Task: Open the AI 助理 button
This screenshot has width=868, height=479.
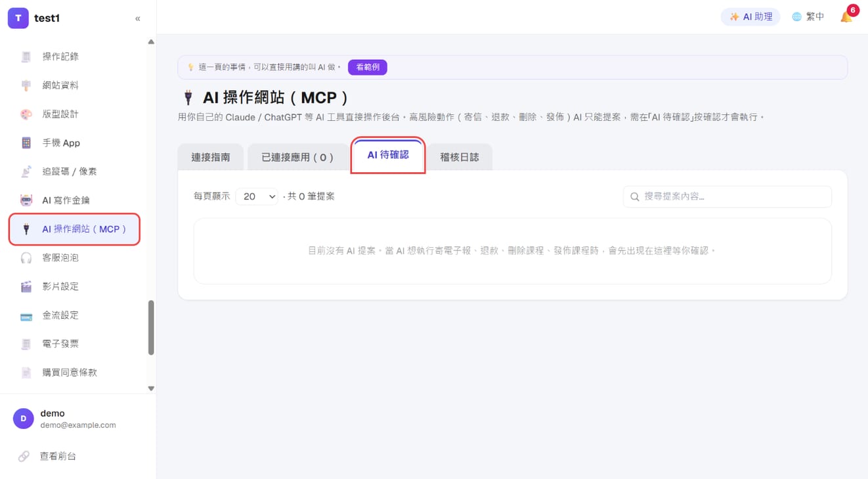Action: pyautogui.click(x=750, y=17)
